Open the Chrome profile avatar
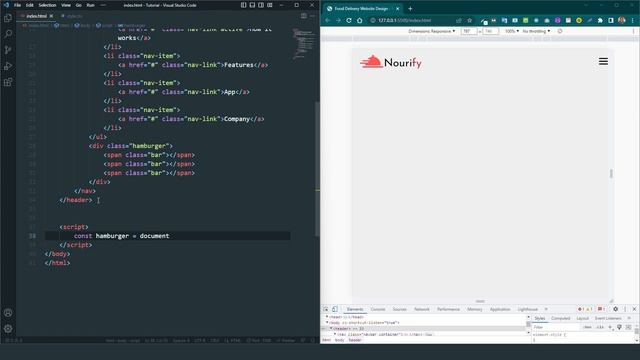The height and width of the screenshot is (360, 640). pos(622,20)
